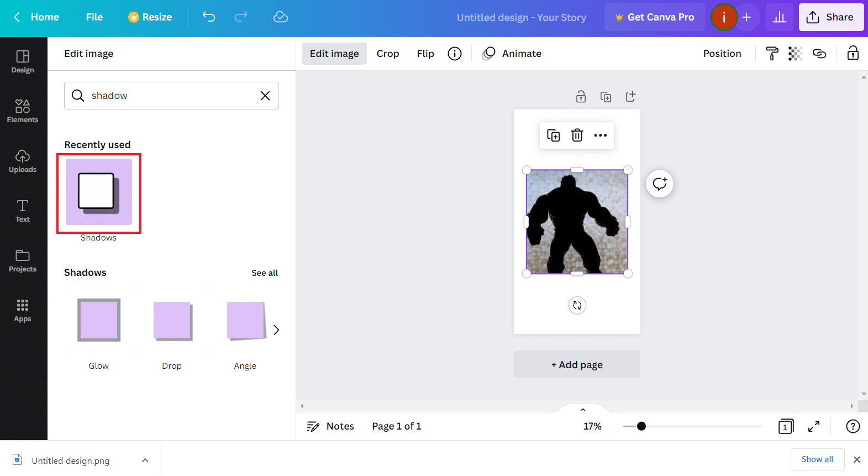Click the back arrow beside Home
The width and height of the screenshot is (868, 476).
point(17,17)
